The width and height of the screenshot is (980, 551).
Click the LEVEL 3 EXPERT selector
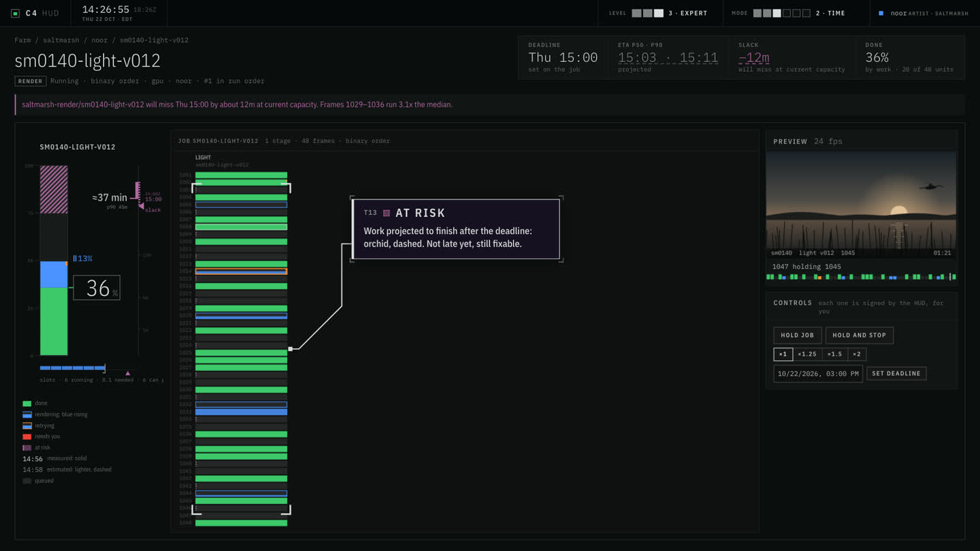(657, 13)
